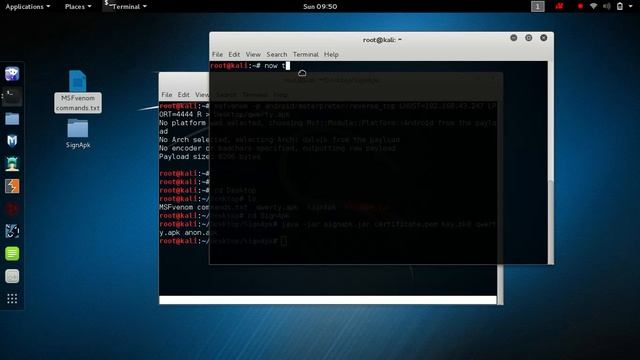Open Edit menu in front terminal
Viewport: 640px width, 360px height.
(234, 54)
